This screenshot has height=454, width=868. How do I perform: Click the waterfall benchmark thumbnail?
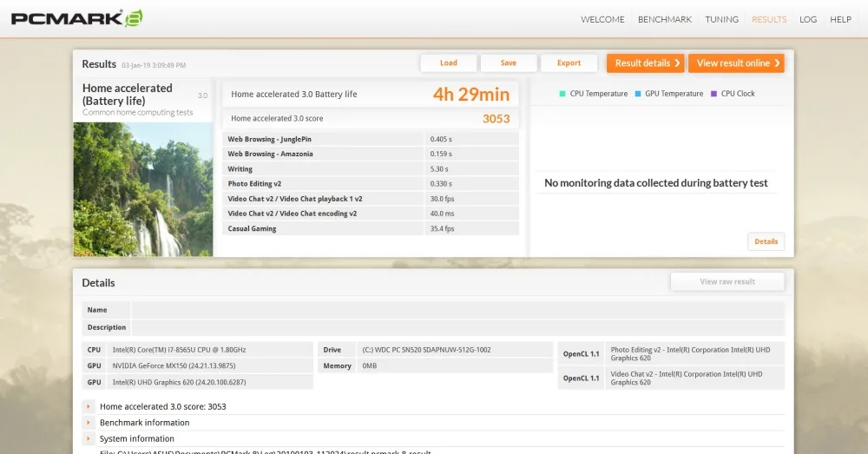(x=143, y=189)
